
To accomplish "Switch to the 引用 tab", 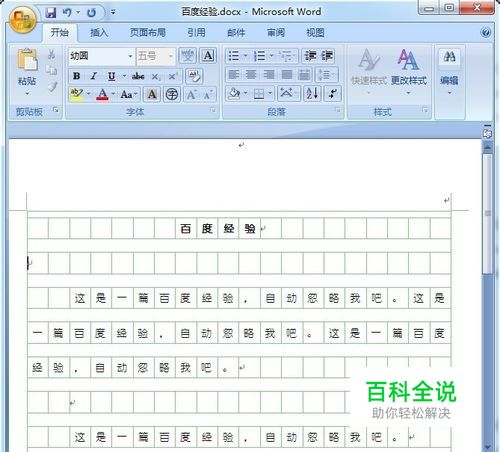I will click(196, 32).
